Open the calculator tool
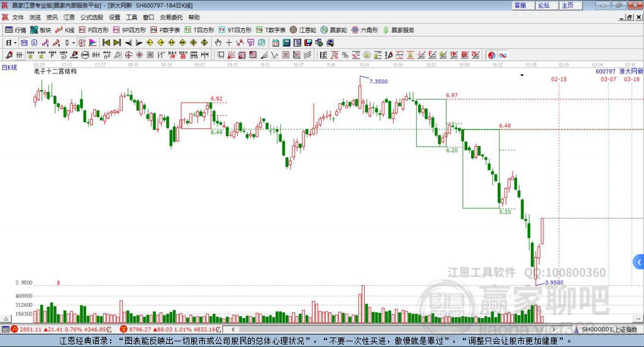The height and width of the screenshot is (347, 644). tap(287, 43)
